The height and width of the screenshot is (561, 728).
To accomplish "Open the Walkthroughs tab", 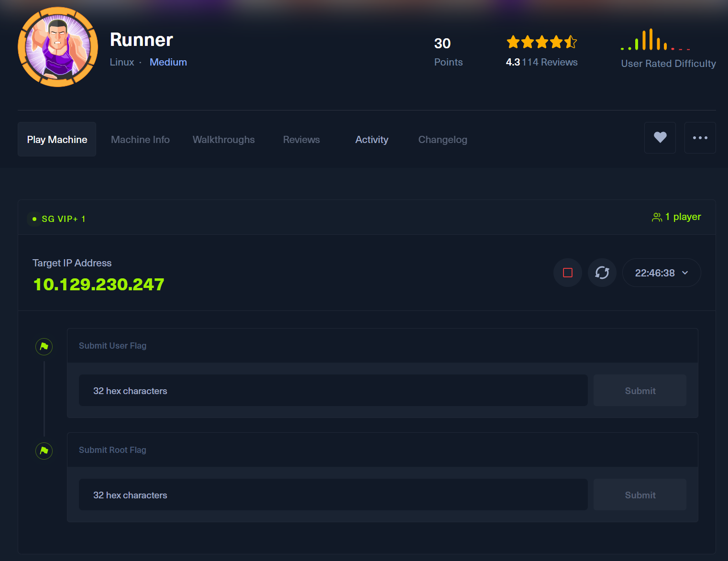I will point(223,139).
